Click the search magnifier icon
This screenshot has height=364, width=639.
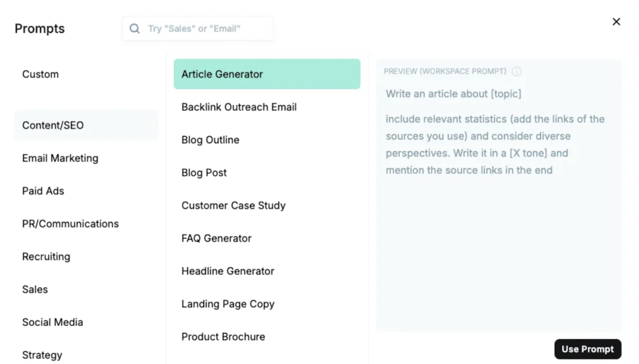[x=134, y=29]
